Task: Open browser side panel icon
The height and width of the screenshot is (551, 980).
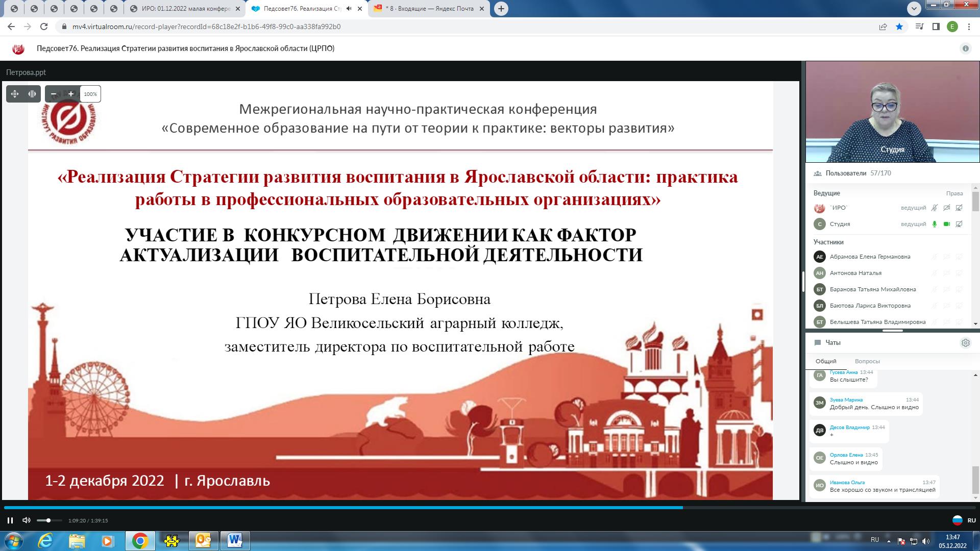Action: [x=936, y=27]
